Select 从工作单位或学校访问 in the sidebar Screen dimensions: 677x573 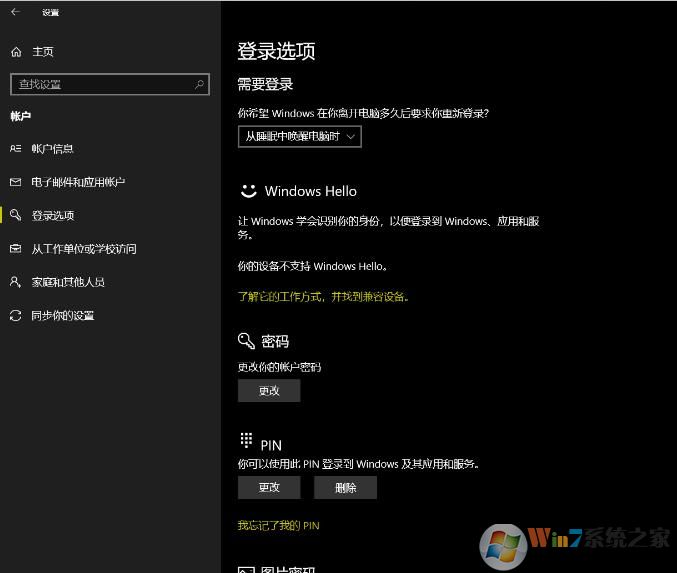coord(84,249)
